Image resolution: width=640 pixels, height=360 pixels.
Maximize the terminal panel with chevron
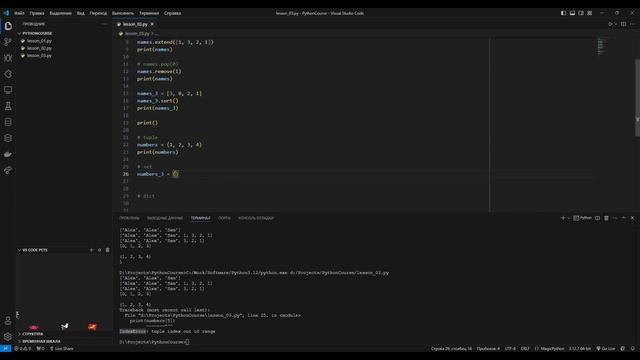tap(624, 218)
